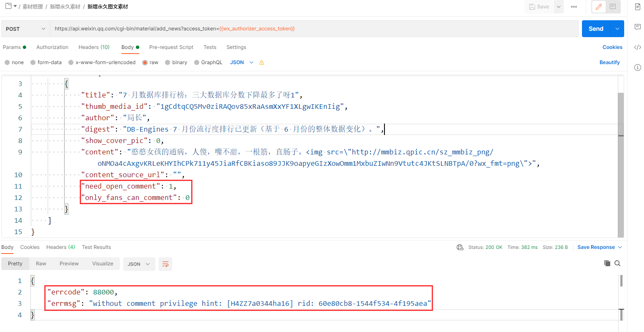Viewport: 644px width, 332px height.
Task: Show the Preview response view
Action: 69,264
